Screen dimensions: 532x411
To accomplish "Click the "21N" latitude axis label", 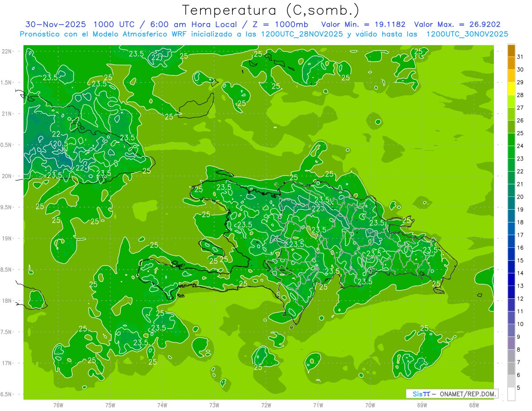I will [7, 114].
